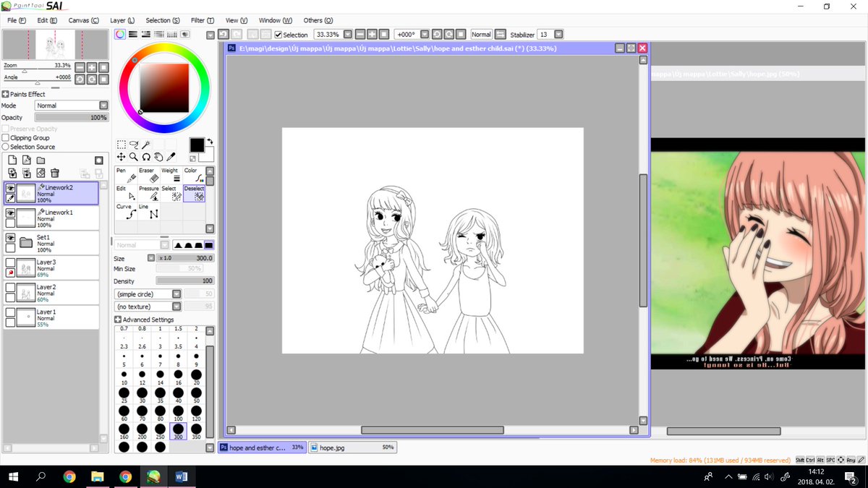Screen dimensions: 868x488
Task: Select the Eraser linework tool
Action: [148, 175]
